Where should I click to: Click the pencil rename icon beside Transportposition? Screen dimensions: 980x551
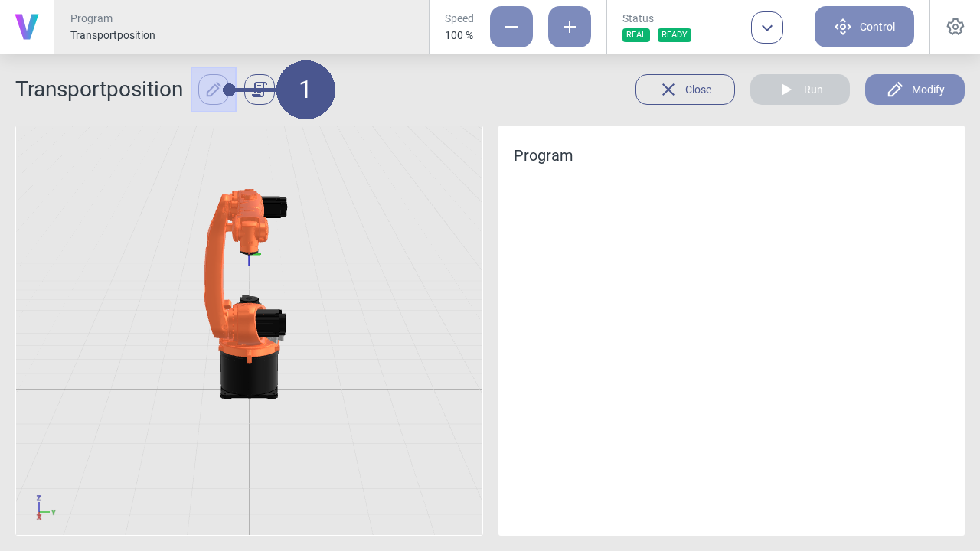click(x=213, y=90)
